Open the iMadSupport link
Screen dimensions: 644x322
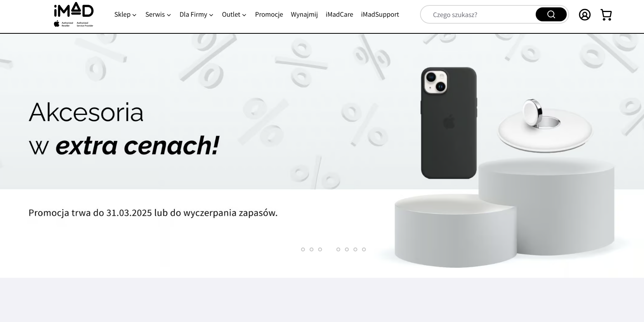(x=380, y=14)
